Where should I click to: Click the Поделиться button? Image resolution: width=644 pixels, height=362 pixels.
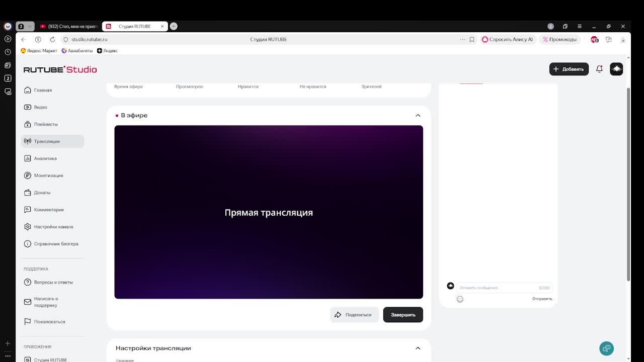pos(354,315)
